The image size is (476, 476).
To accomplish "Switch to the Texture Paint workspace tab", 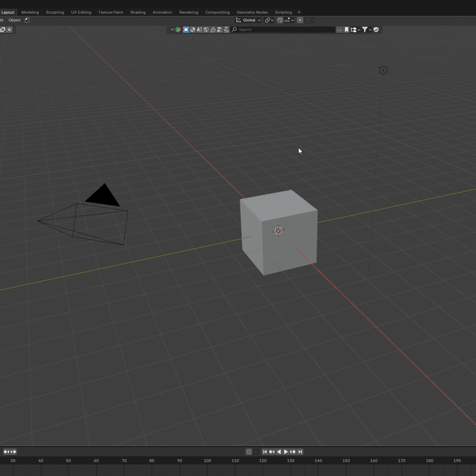I will point(110,12).
